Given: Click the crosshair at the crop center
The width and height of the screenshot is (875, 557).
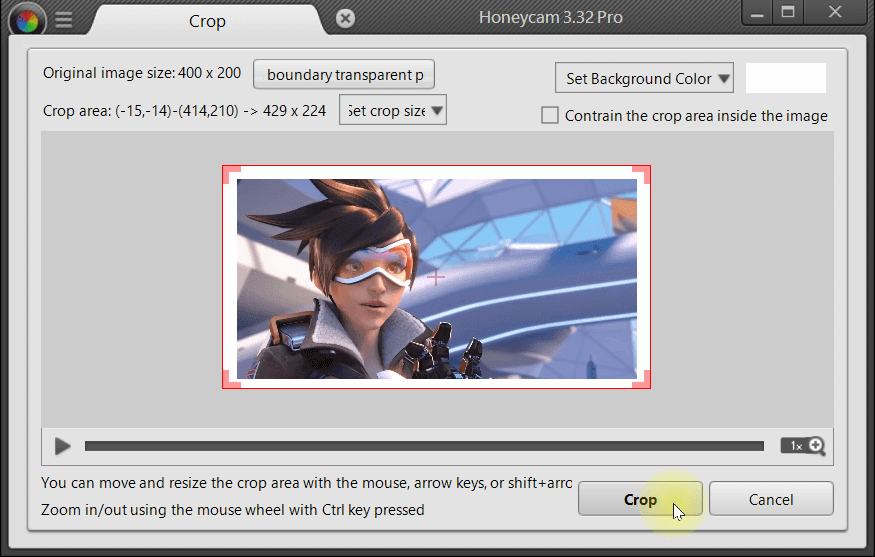Looking at the screenshot, I should (436, 277).
